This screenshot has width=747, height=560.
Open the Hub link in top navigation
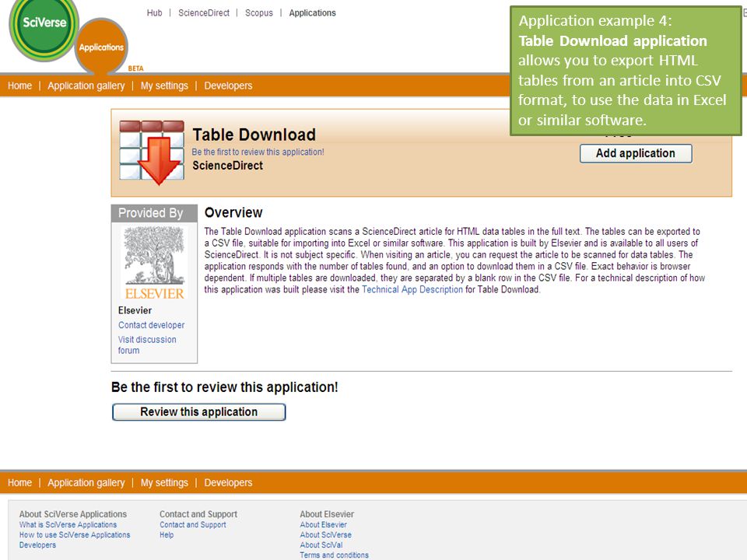click(x=154, y=13)
